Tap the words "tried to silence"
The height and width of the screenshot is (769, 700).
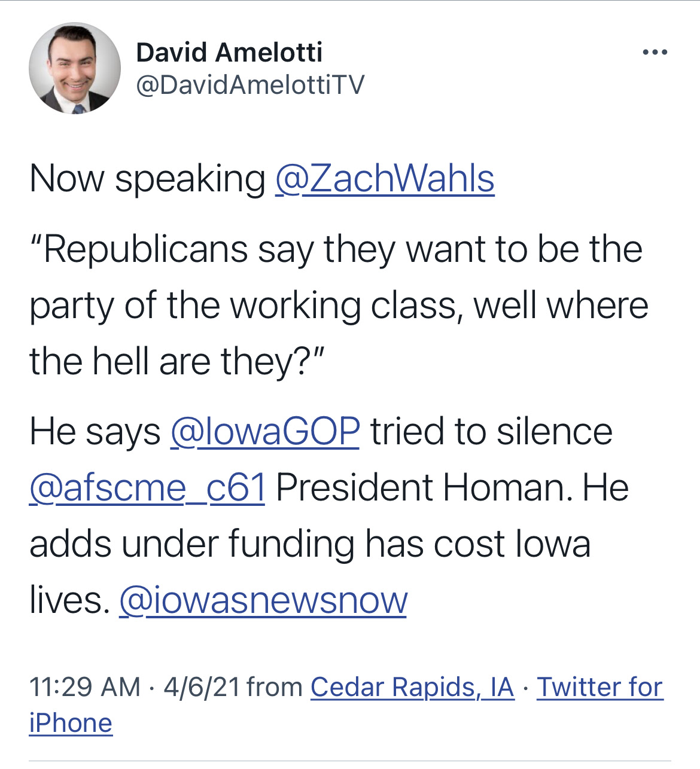(x=491, y=431)
